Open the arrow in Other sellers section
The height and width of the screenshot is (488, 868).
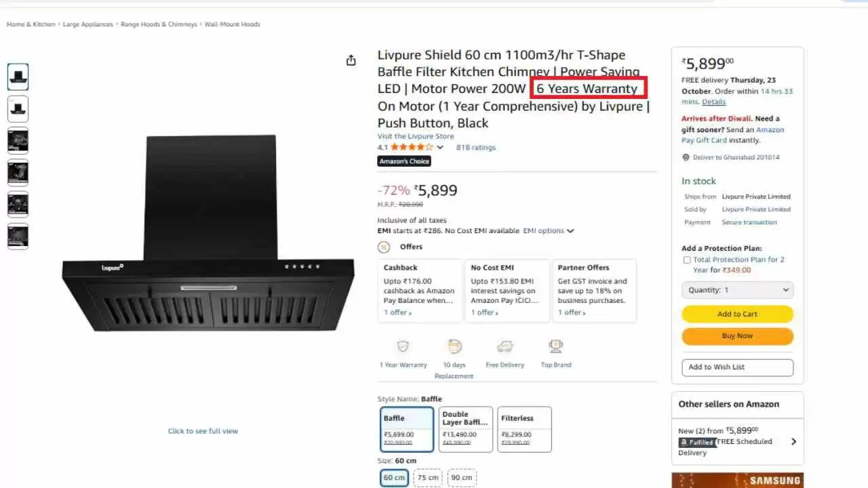point(793,441)
